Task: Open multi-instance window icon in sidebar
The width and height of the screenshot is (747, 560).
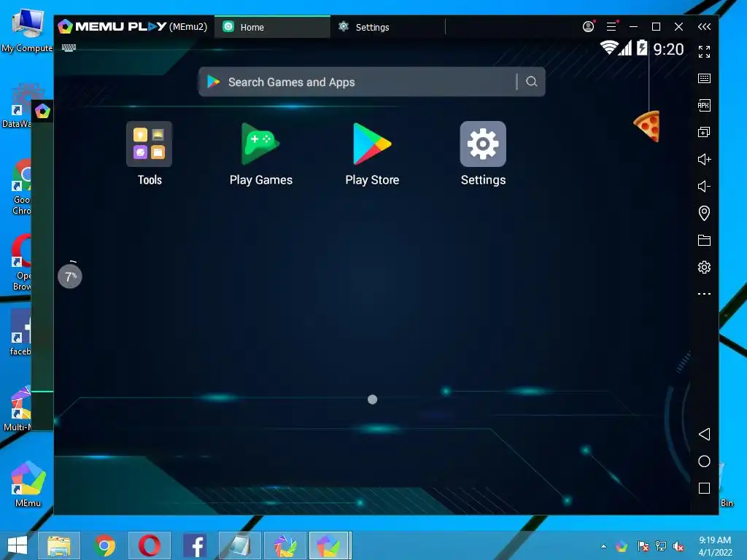Action: click(704, 133)
